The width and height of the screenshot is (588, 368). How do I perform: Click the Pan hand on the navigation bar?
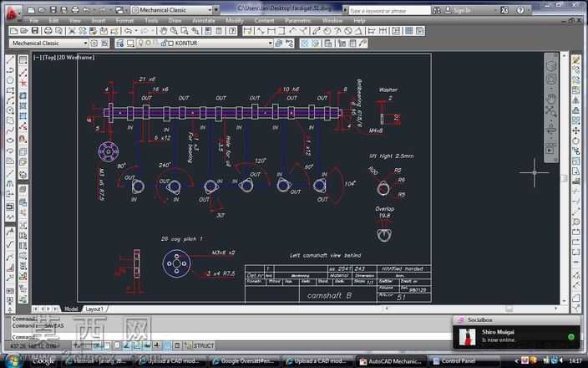click(x=551, y=99)
